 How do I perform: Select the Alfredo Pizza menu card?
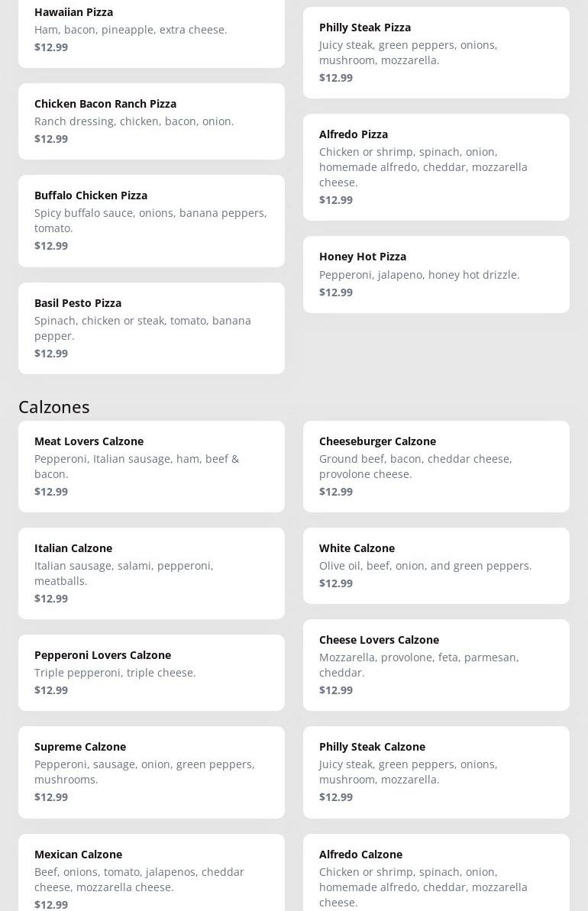coord(436,167)
